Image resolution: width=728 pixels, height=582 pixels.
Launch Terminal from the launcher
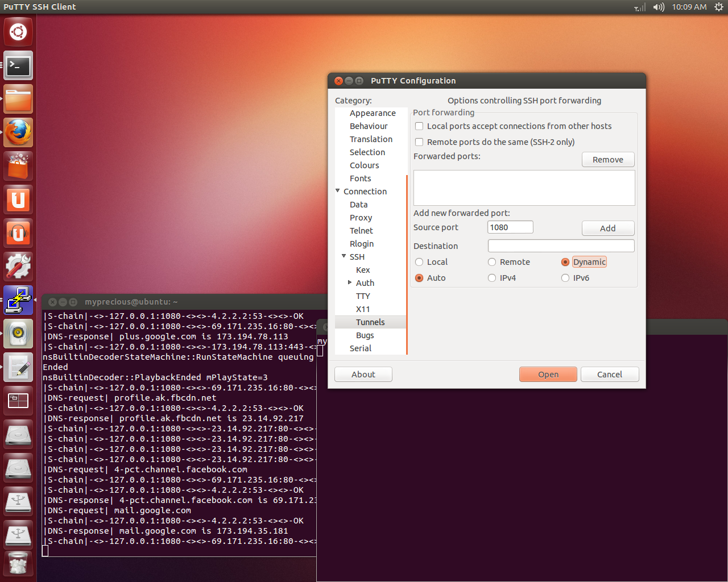[x=18, y=65]
